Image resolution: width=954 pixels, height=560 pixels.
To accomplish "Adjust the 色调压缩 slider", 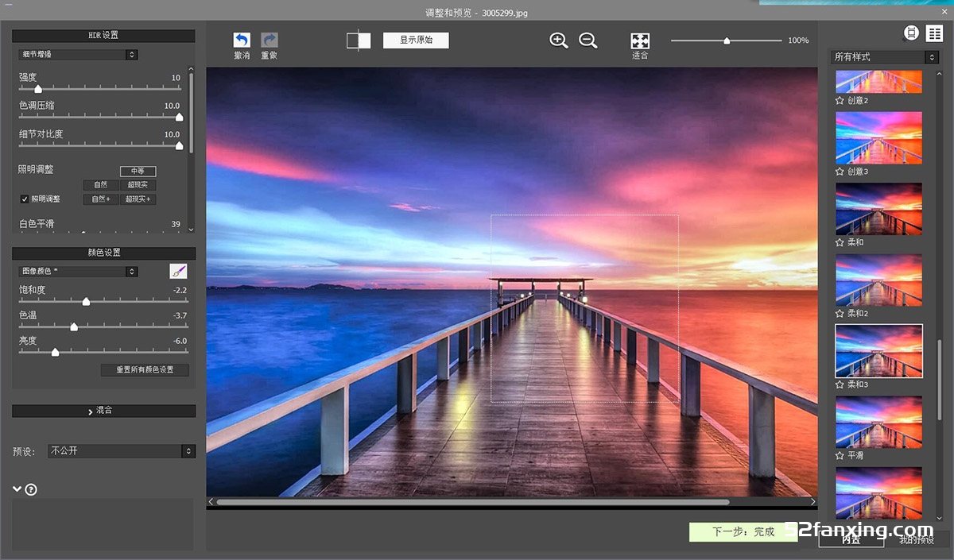I will click(179, 117).
